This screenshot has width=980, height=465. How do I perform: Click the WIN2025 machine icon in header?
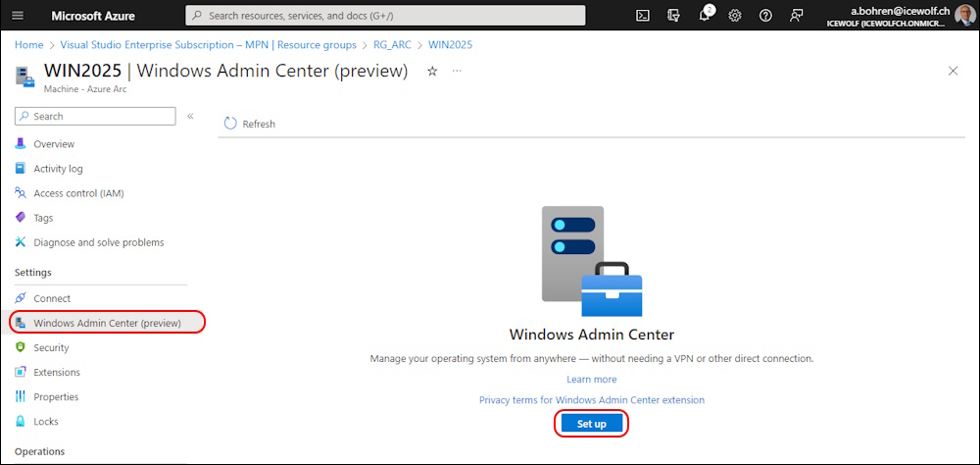pos(25,77)
